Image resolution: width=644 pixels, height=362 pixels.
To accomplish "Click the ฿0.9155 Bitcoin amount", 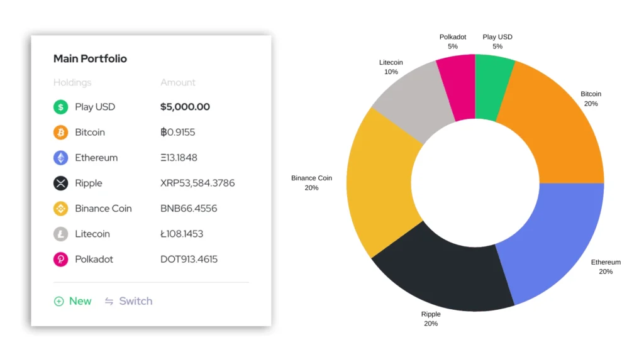I will coord(178,132).
